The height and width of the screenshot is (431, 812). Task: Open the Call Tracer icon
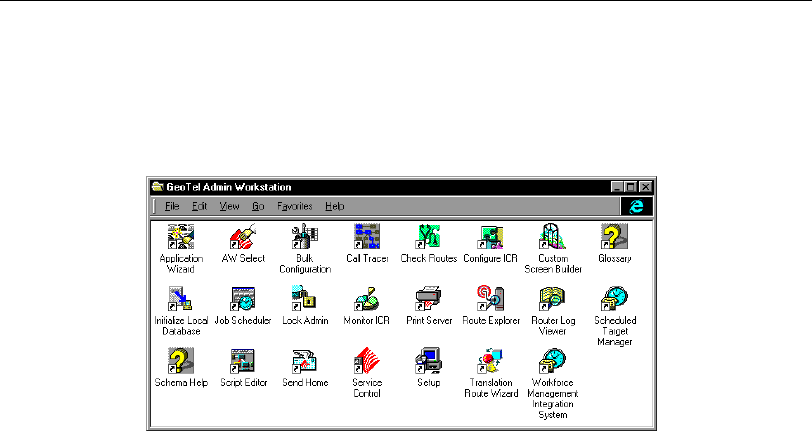(367, 237)
